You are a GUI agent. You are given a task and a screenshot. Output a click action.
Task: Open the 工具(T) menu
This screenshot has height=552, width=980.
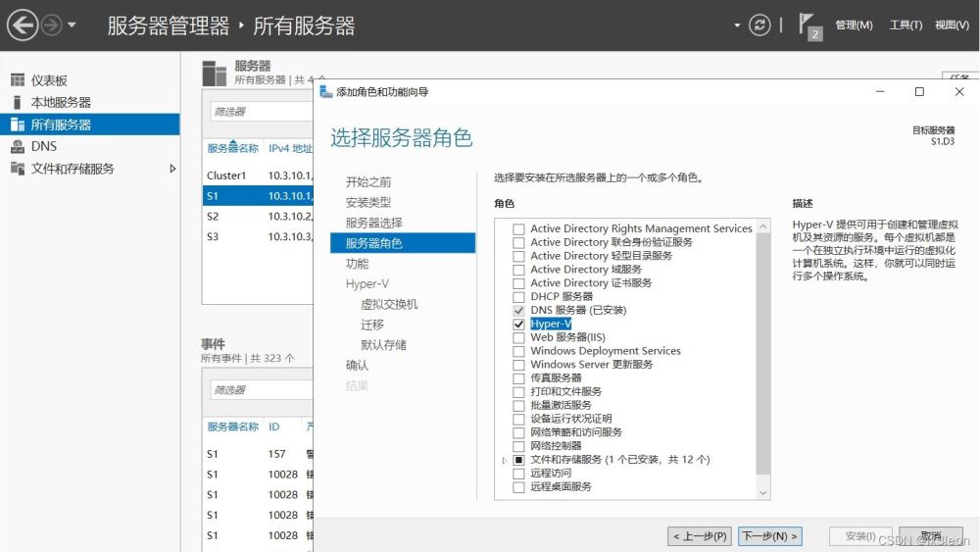(x=905, y=25)
